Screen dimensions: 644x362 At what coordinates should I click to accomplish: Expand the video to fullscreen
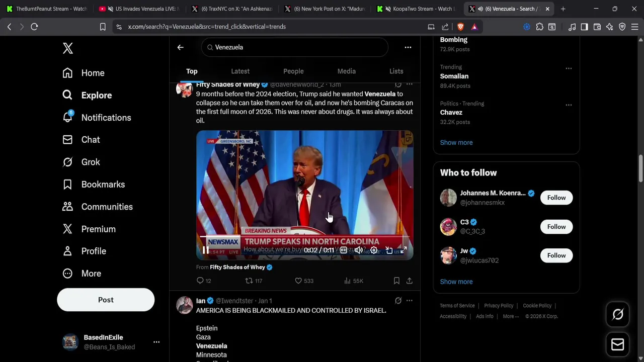(404, 250)
